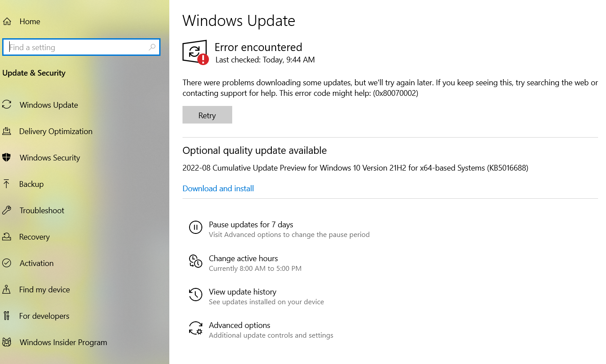Focus the Find a setting search field
The height and width of the screenshot is (364, 606).
pos(81,47)
